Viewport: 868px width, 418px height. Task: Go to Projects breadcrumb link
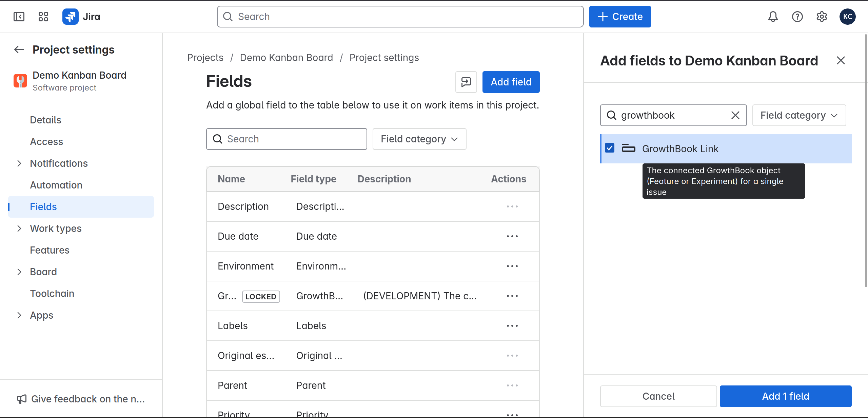click(205, 58)
